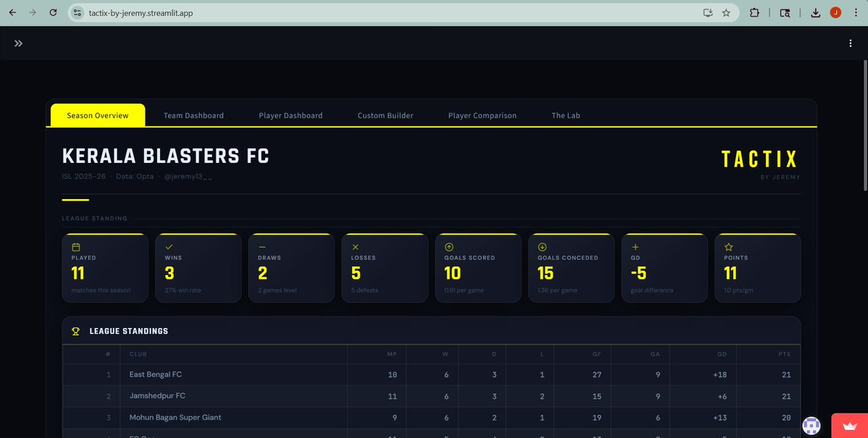Click the Jamshedpur FC club name
The image size is (868, 438).
(x=157, y=396)
